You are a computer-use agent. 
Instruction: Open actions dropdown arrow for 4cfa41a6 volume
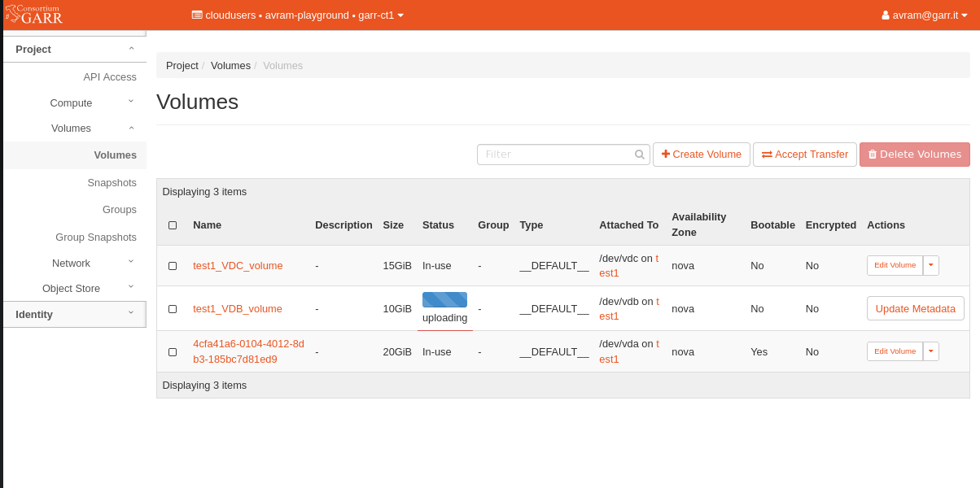(931, 351)
